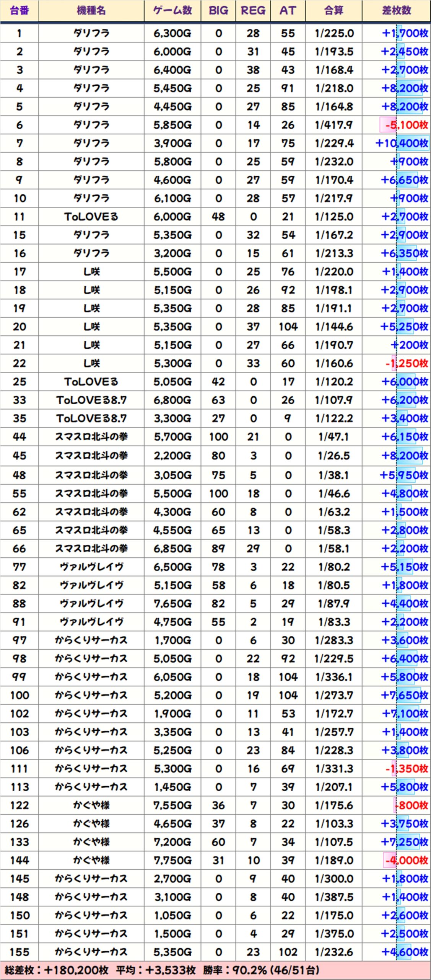Click the ゲーム数 column header
The width and height of the screenshot is (431, 980).
pos(172,11)
